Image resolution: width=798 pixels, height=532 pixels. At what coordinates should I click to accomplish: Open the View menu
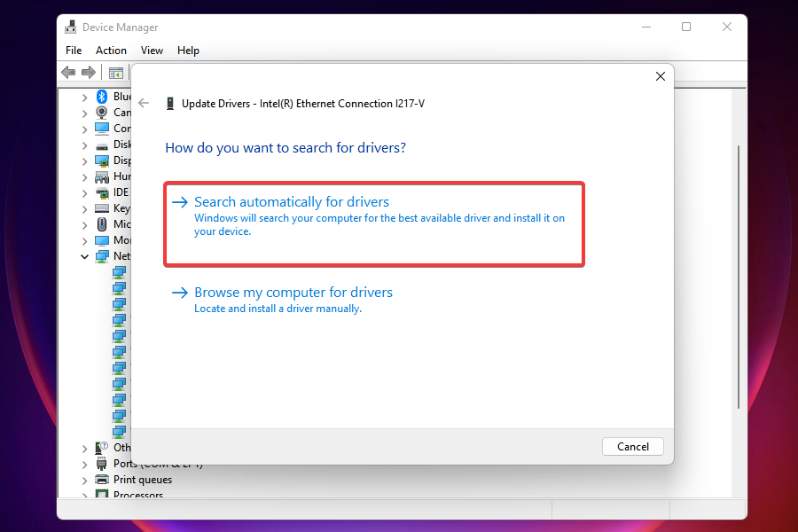click(x=152, y=51)
